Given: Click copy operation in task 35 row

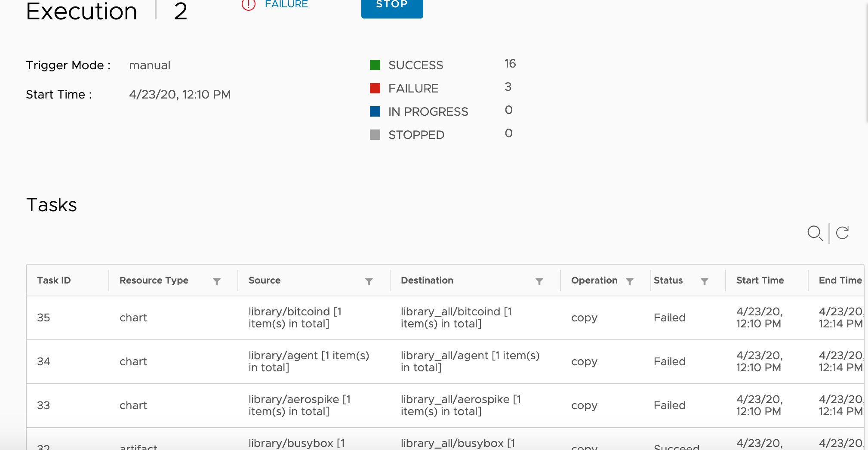Looking at the screenshot, I should (584, 318).
